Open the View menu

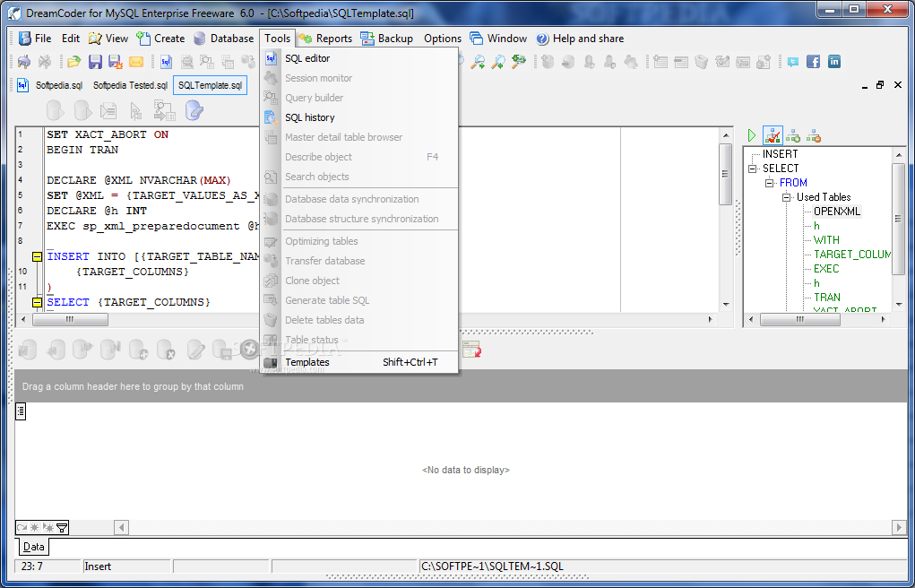pyautogui.click(x=108, y=39)
